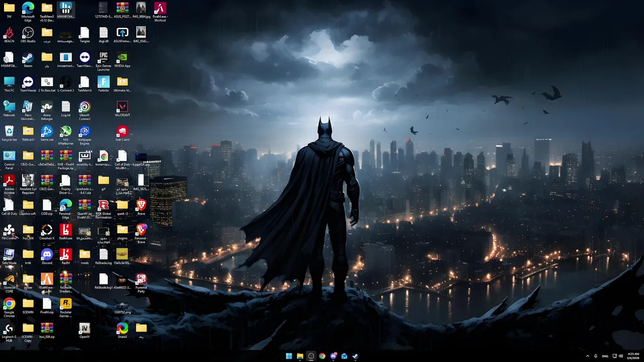
Task: Select the Riot Client icon
Action: [122, 134]
